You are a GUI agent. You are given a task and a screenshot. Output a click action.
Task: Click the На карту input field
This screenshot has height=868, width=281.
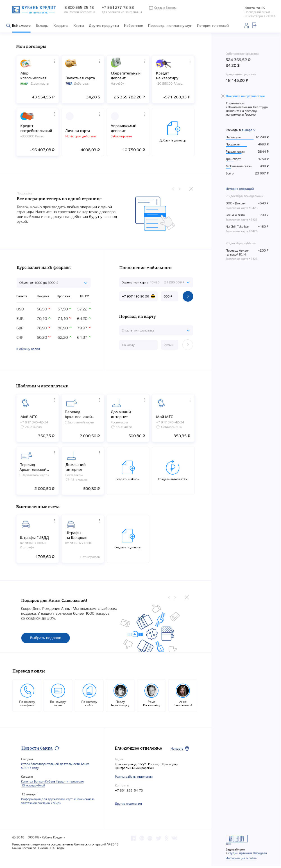click(138, 345)
